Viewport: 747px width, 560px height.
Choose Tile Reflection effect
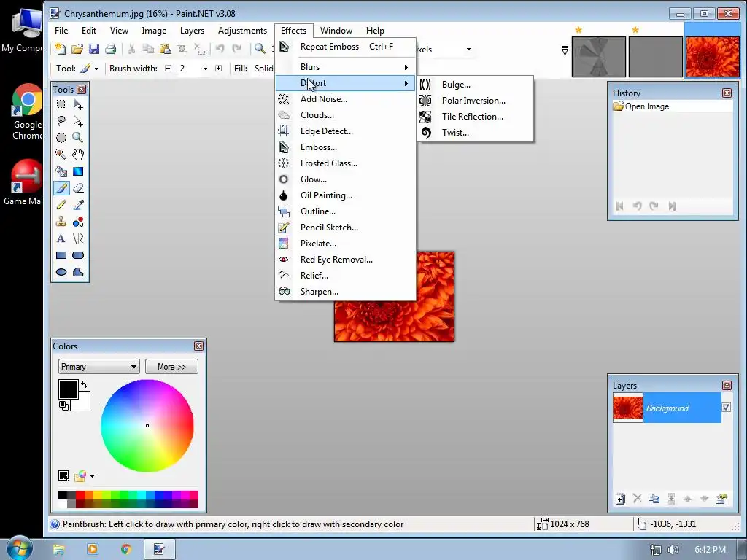475,117
